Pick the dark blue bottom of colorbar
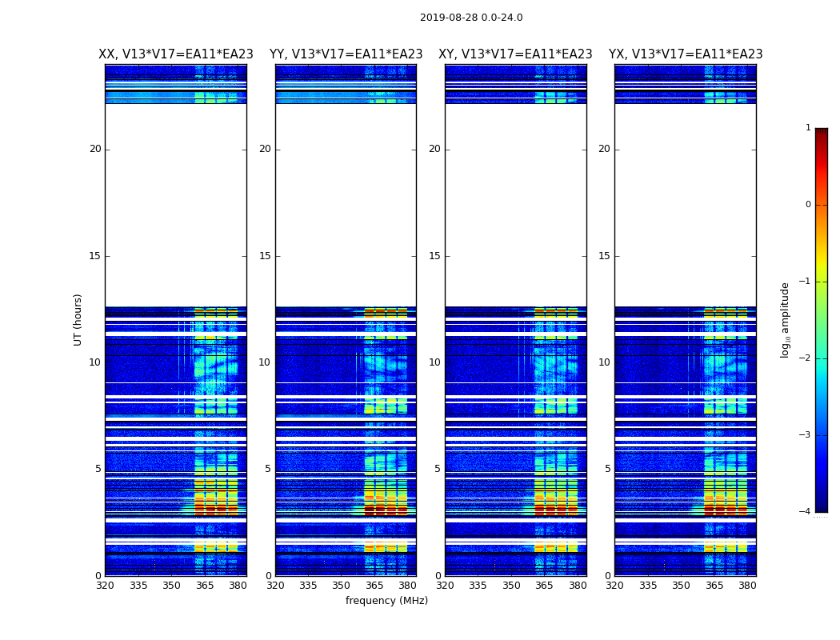Screen dimensions: 840x640 821,506
